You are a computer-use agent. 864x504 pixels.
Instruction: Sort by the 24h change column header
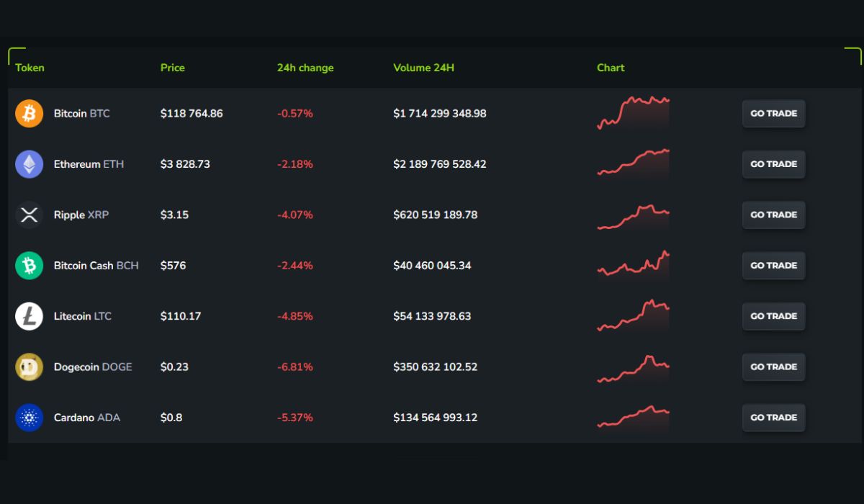click(304, 67)
